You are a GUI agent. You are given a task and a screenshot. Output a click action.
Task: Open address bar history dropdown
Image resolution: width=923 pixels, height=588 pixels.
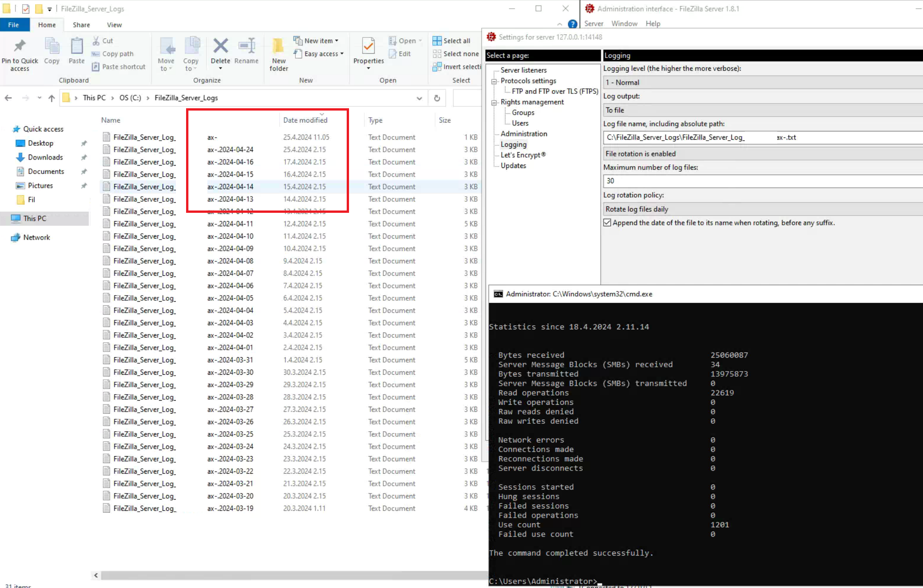[x=419, y=98]
